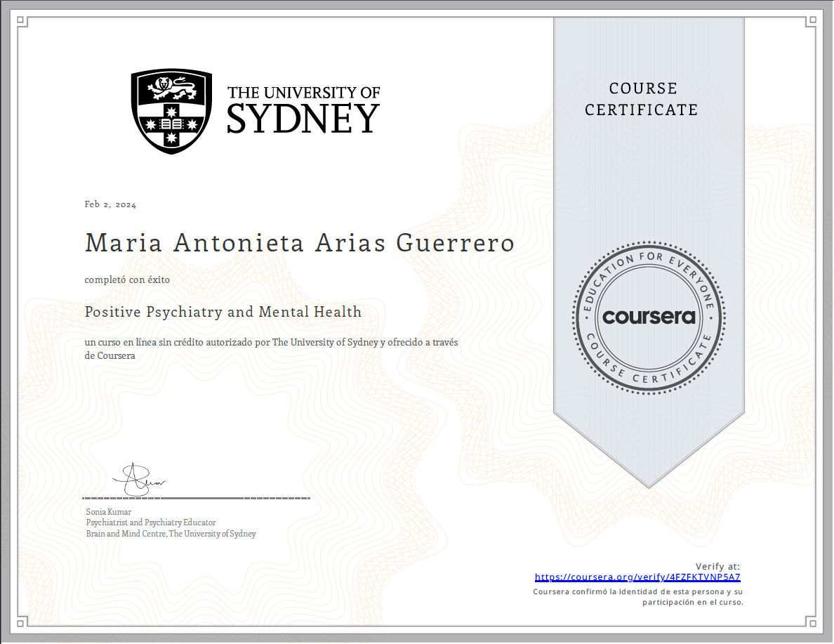Image resolution: width=834 pixels, height=644 pixels.
Task: Click the Coursera circular seal emblem
Action: point(649,317)
